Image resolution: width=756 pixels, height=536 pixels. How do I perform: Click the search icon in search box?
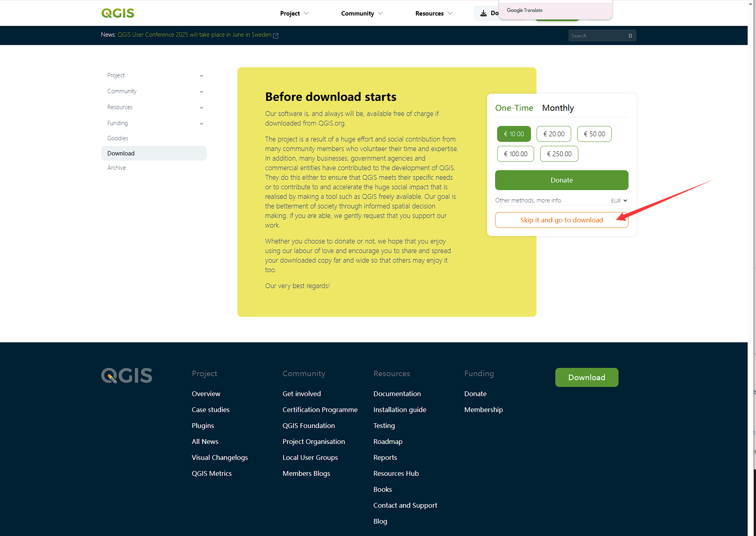click(x=630, y=36)
